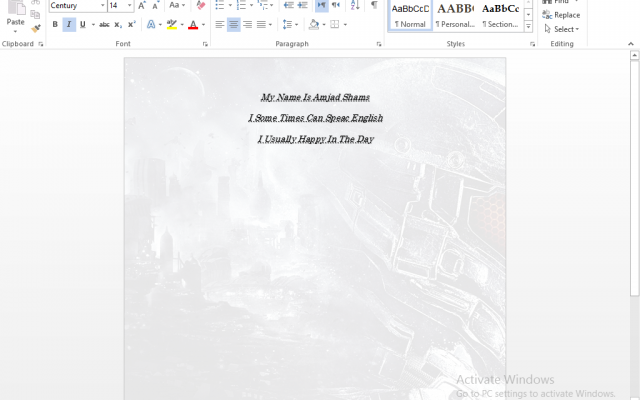Image resolution: width=640 pixels, height=400 pixels.
Task: Open the Century font name dropdown
Action: click(102, 5)
